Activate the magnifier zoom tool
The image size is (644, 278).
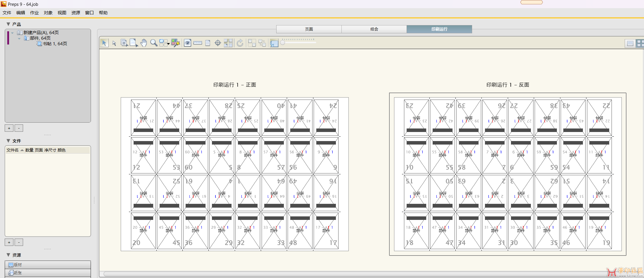pos(154,43)
